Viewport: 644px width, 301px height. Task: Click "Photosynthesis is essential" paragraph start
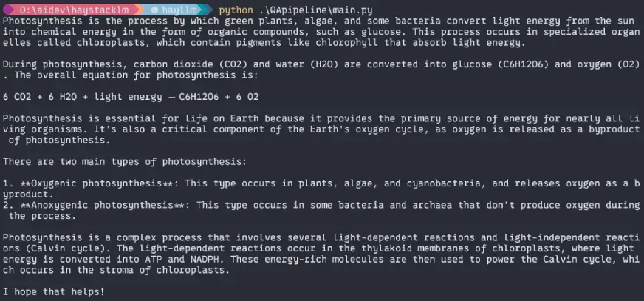pyautogui.click(x=72, y=118)
